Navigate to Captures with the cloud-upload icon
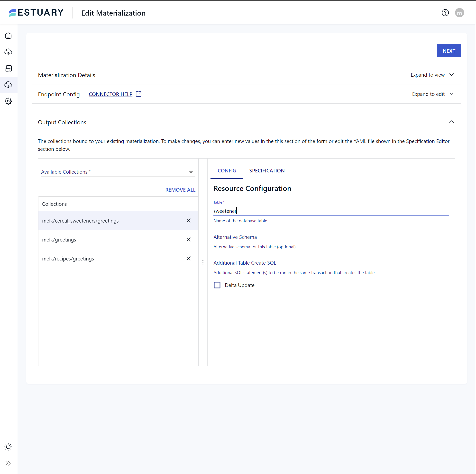This screenshot has height=474, width=476. [x=8, y=52]
